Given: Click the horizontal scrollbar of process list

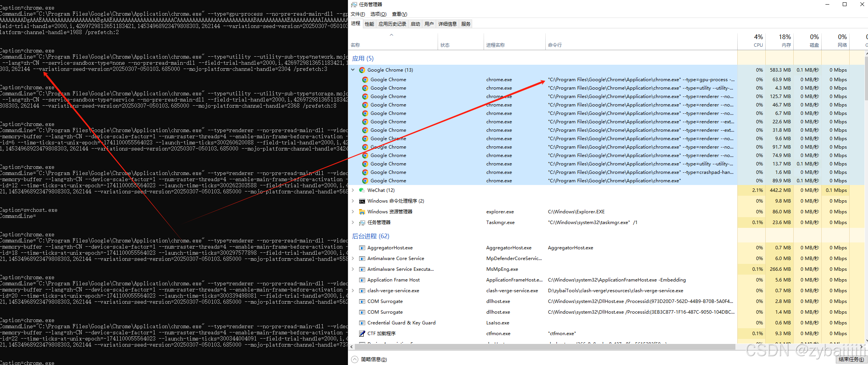Looking at the screenshot, I should (x=545, y=347).
